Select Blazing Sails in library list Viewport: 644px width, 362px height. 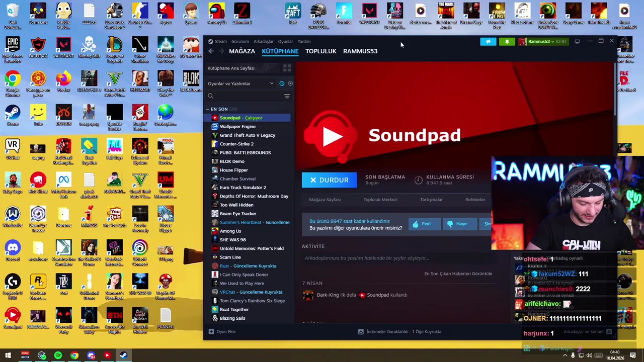[x=247, y=318]
